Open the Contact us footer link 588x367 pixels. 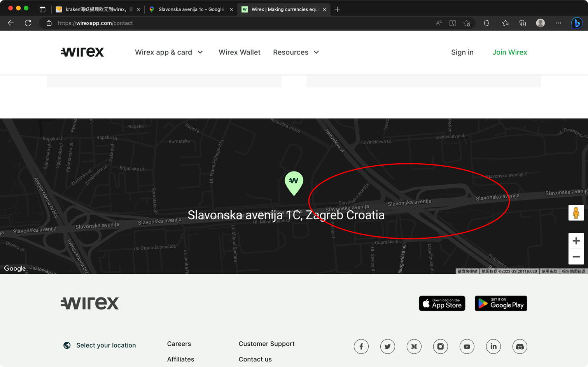click(x=255, y=359)
